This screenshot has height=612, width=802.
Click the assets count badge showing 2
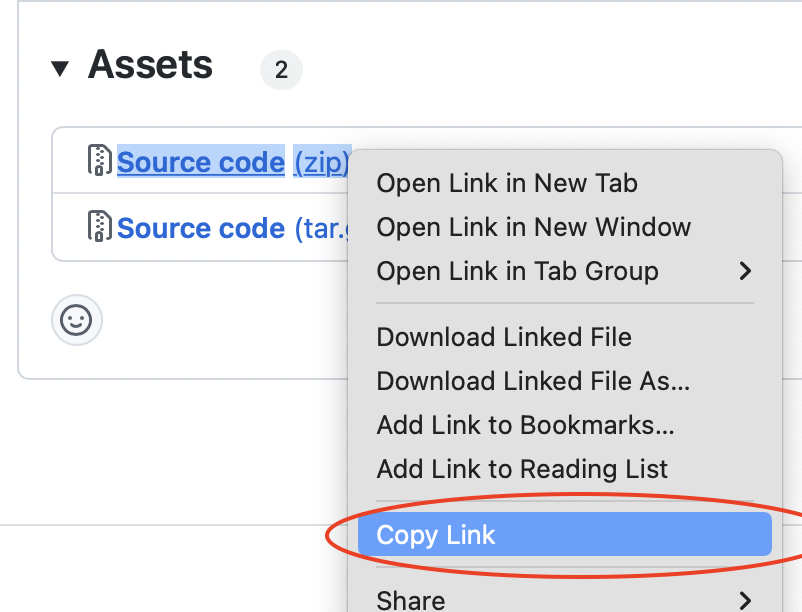click(281, 70)
